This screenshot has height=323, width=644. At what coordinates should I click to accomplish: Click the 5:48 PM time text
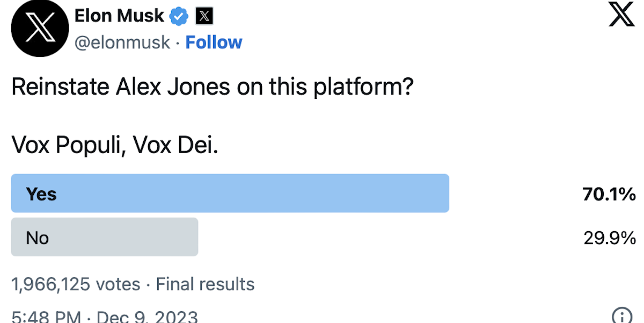46,316
